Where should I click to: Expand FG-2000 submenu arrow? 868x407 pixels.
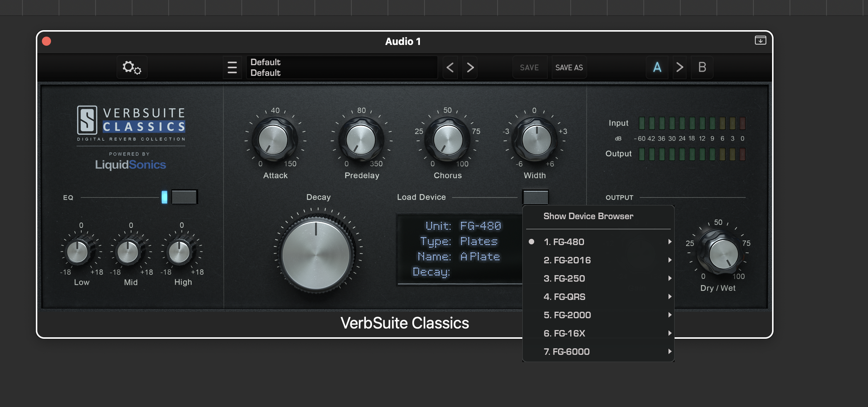[x=670, y=315]
